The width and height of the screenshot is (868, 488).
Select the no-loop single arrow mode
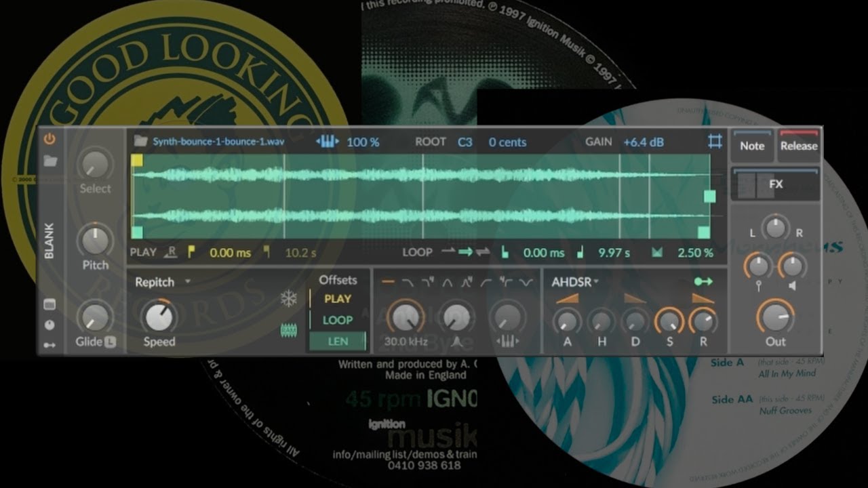click(448, 252)
